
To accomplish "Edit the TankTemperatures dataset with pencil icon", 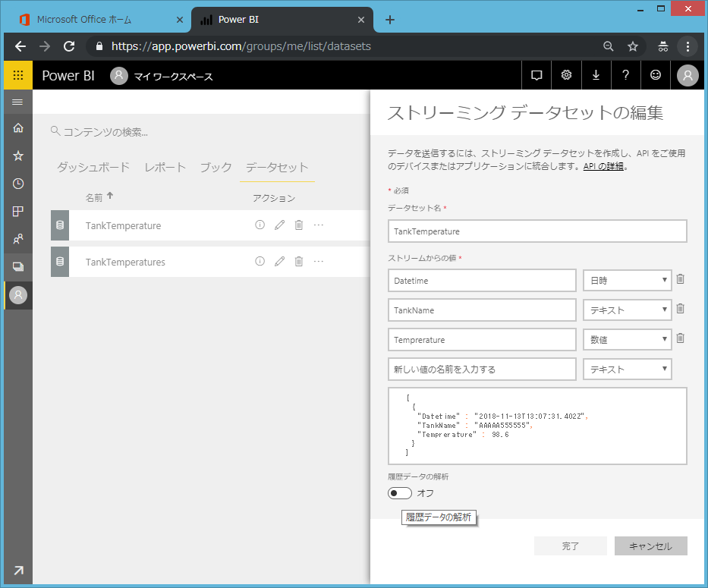I will click(279, 262).
